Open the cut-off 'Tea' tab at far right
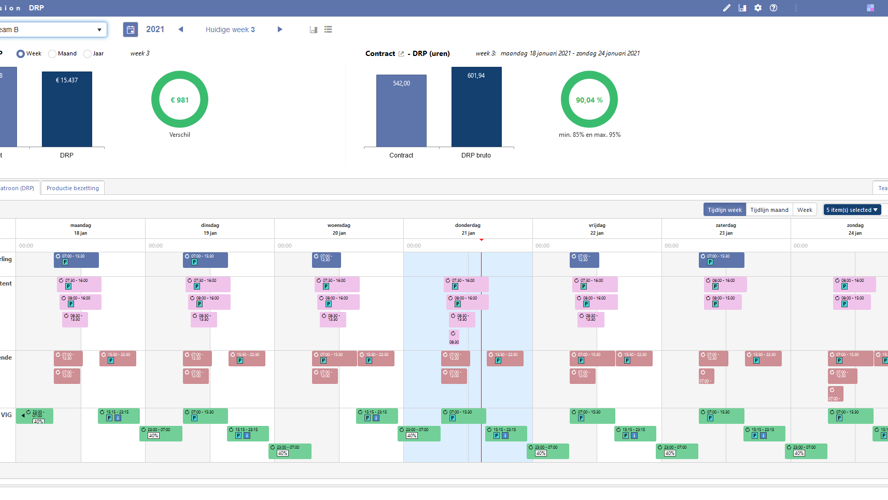 pyautogui.click(x=881, y=188)
